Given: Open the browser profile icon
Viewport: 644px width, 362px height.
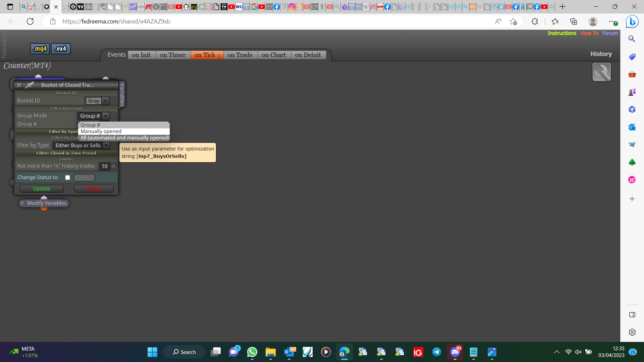Looking at the screenshot, I should point(593,21).
